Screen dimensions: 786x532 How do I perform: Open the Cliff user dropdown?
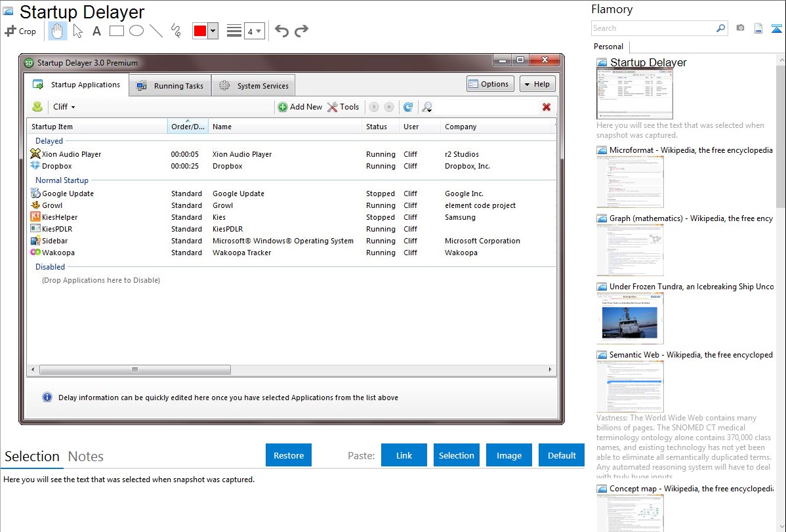[64, 107]
